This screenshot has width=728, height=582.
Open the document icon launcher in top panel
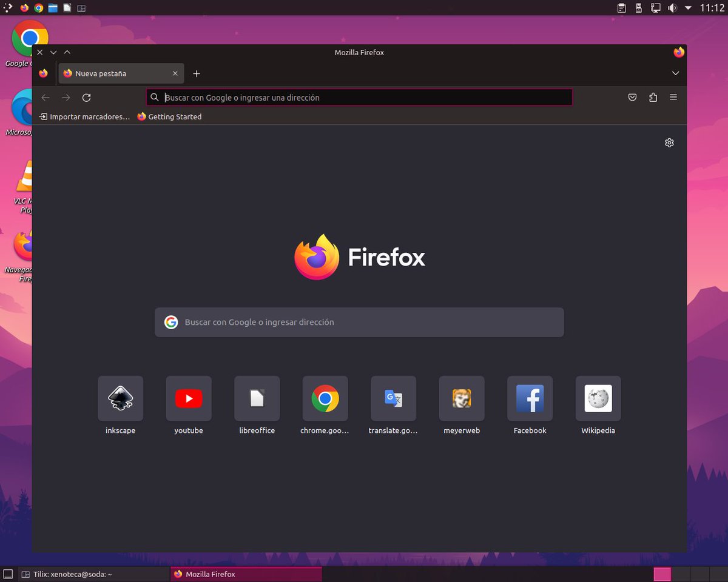pos(67,8)
